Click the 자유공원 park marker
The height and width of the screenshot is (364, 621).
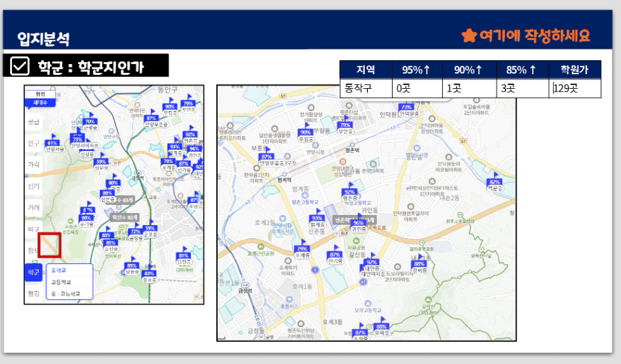point(356,244)
